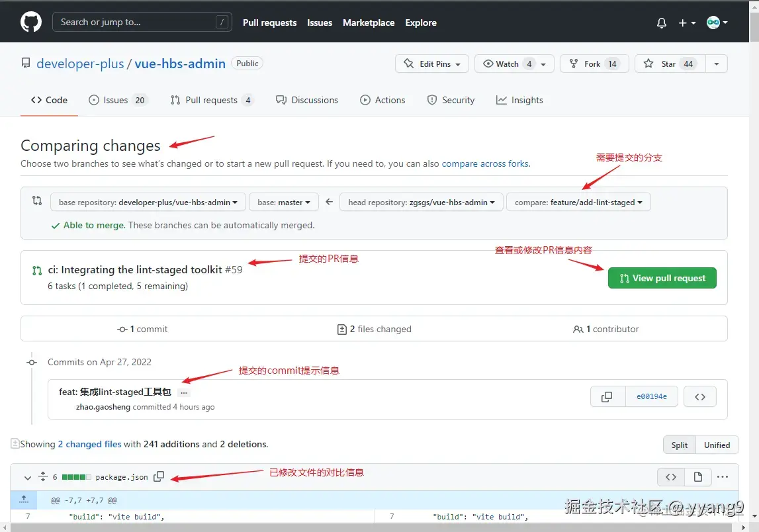The width and height of the screenshot is (759, 532).
Task: Select the Unified diff view
Action: coord(717,445)
